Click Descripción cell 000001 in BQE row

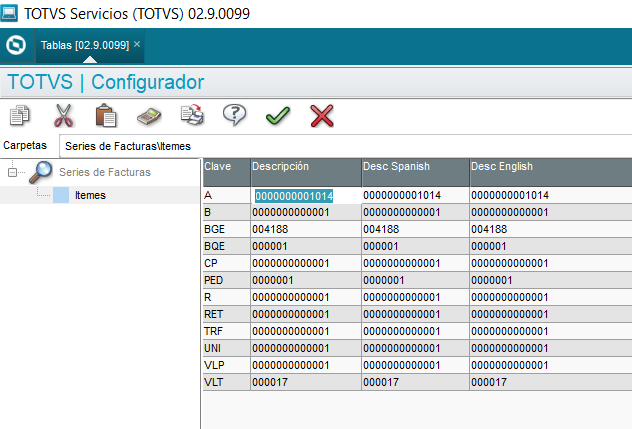pos(306,246)
